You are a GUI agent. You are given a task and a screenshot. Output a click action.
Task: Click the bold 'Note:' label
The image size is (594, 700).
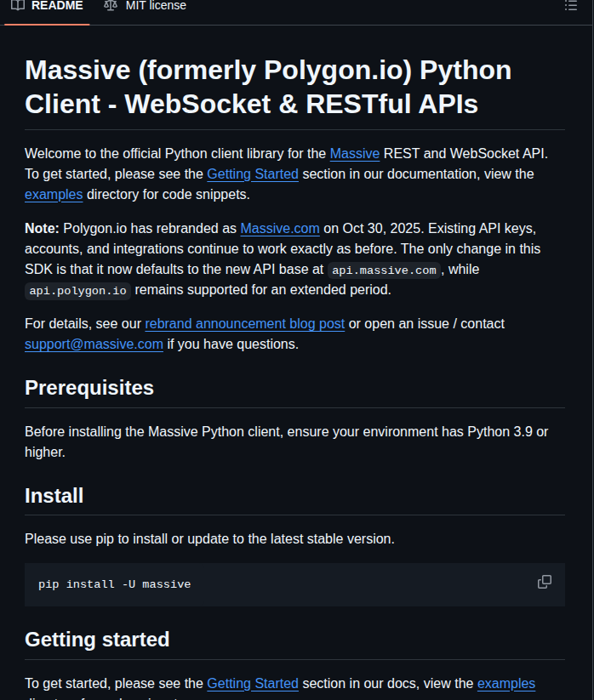coord(42,229)
